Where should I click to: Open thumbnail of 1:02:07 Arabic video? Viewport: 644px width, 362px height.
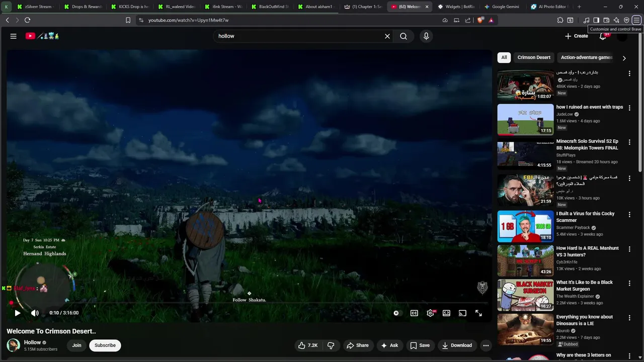coord(525,85)
